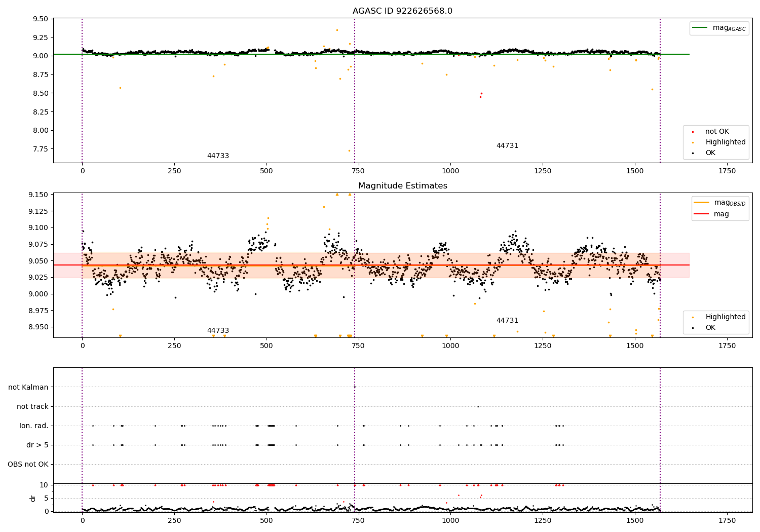
Task: Click the 9.50 y-axis tick label
Action: 40,19
